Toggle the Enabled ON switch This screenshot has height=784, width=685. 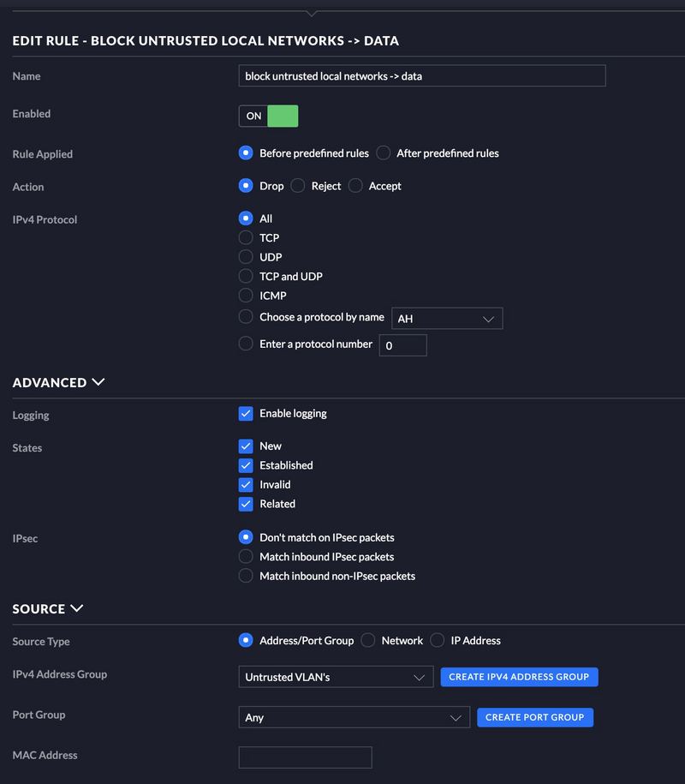pyautogui.click(x=268, y=116)
